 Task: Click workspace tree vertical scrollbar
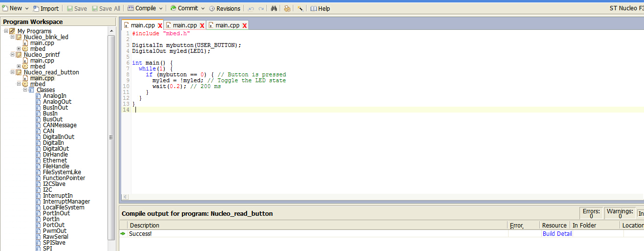(112, 138)
